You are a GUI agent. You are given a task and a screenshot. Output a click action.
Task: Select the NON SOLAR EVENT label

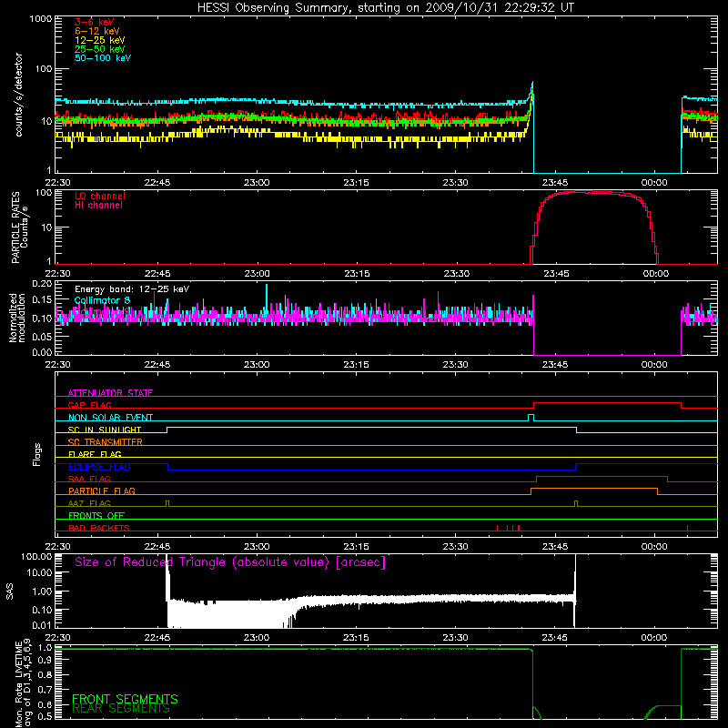[x=110, y=418]
